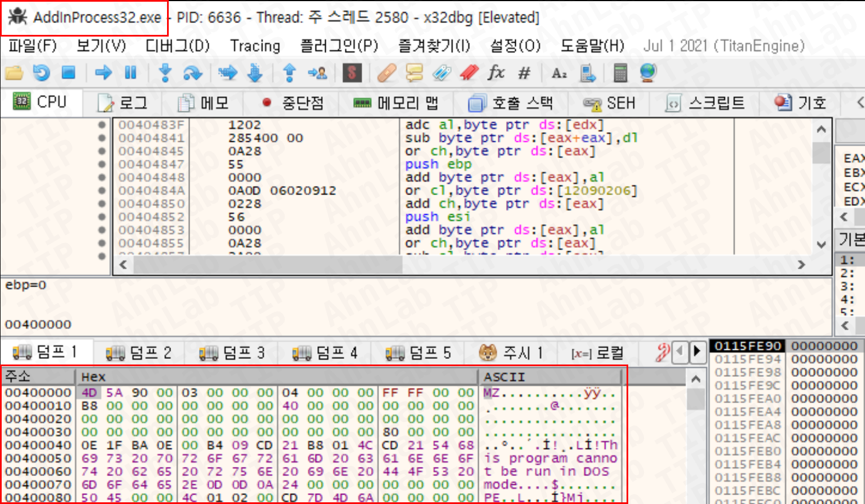
Task: Switch to the 메모 tab
Action: pos(204,103)
